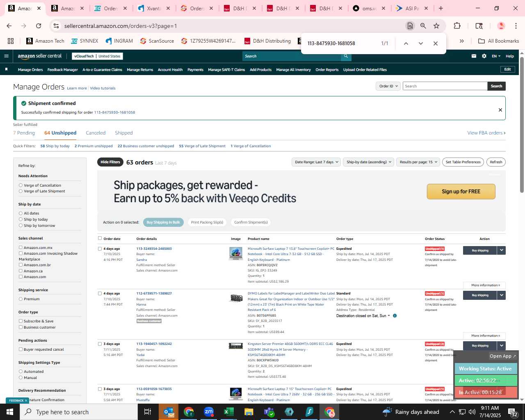
Task: Tick the checkbox for order 113-3249354-2485003
Action: click(100, 249)
